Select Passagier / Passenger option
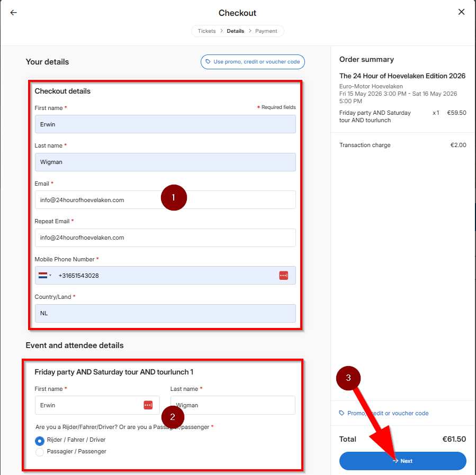This screenshot has height=475, width=476. [40, 452]
